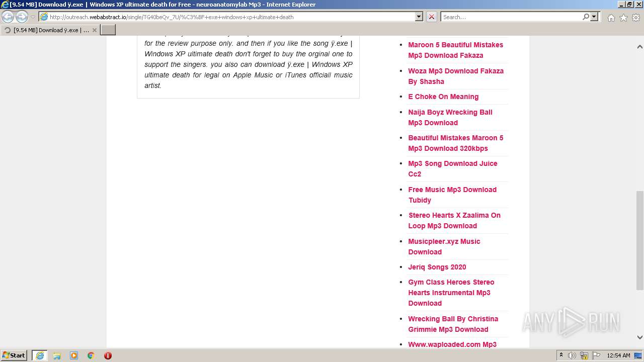Follow Naija Boyz Wrecking Ball Mp3 Download link
This screenshot has width=644, height=362.
click(x=450, y=117)
